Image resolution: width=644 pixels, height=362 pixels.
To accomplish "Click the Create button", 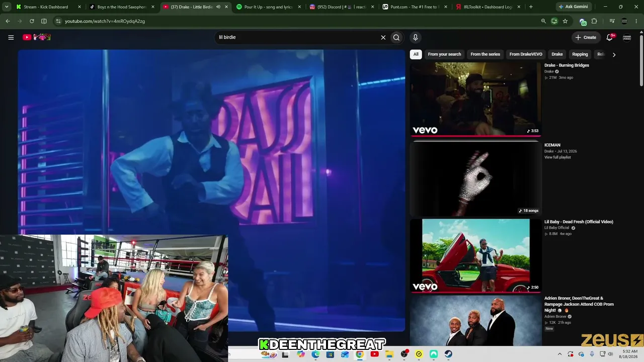I will [x=586, y=37].
